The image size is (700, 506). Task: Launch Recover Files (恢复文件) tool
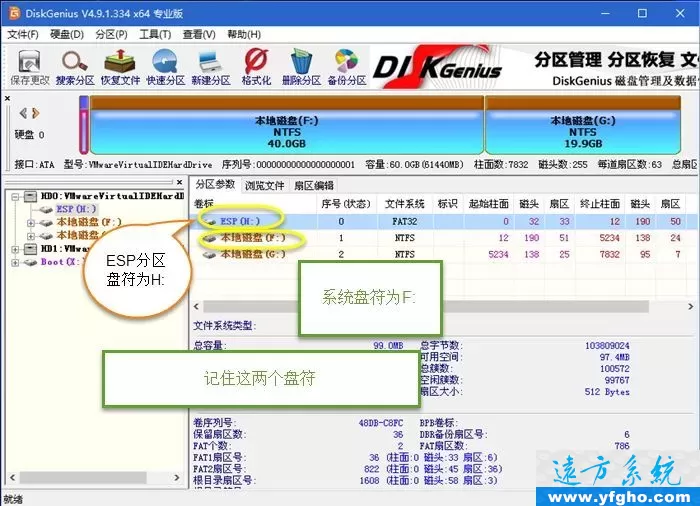point(120,67)
